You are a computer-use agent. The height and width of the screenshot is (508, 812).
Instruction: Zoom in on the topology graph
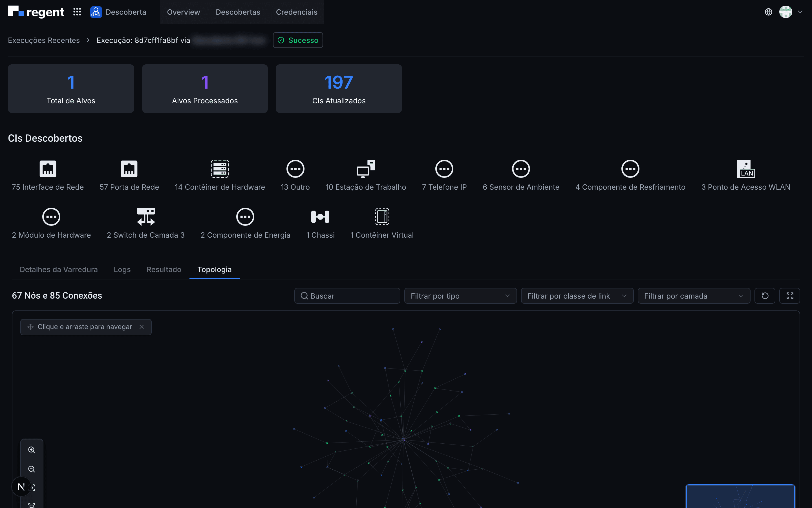[32, 450]
